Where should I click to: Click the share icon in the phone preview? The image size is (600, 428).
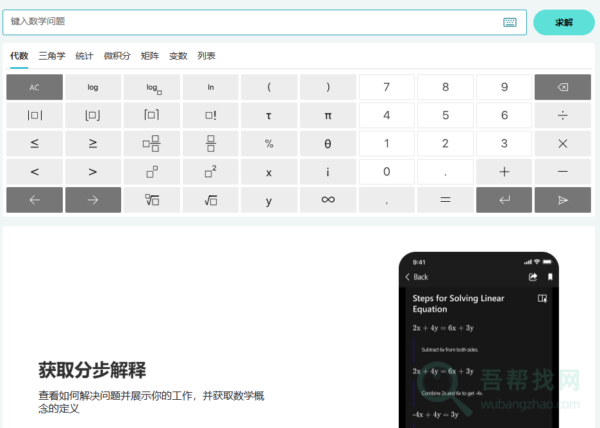click(x=532, y=277)
